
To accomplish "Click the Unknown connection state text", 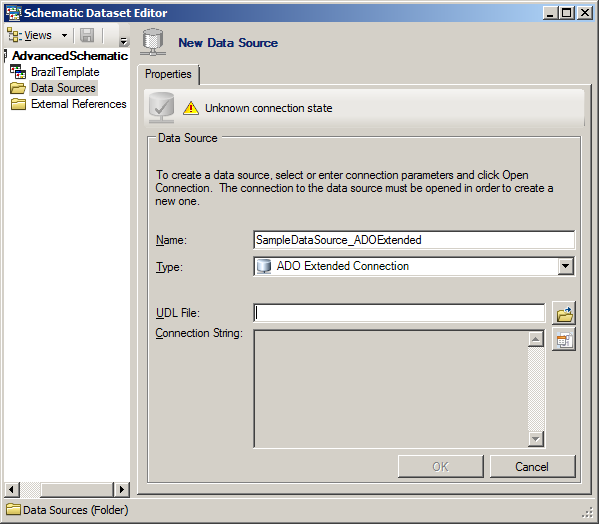I will 269,108.
